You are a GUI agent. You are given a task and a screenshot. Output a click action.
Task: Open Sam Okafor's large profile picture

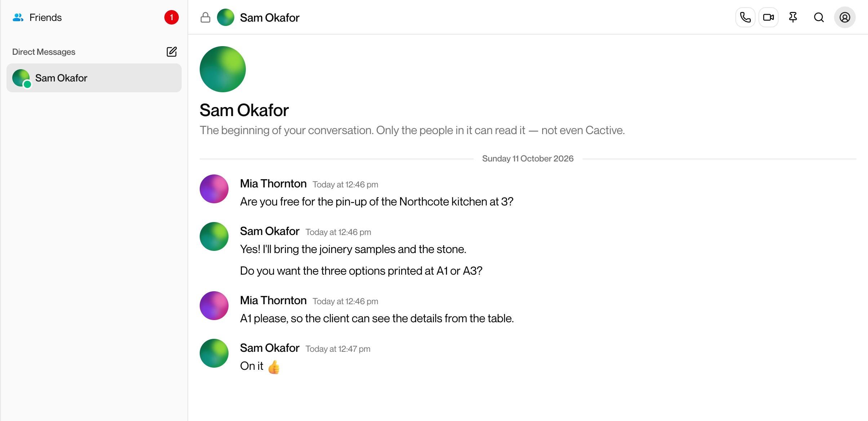223,69
